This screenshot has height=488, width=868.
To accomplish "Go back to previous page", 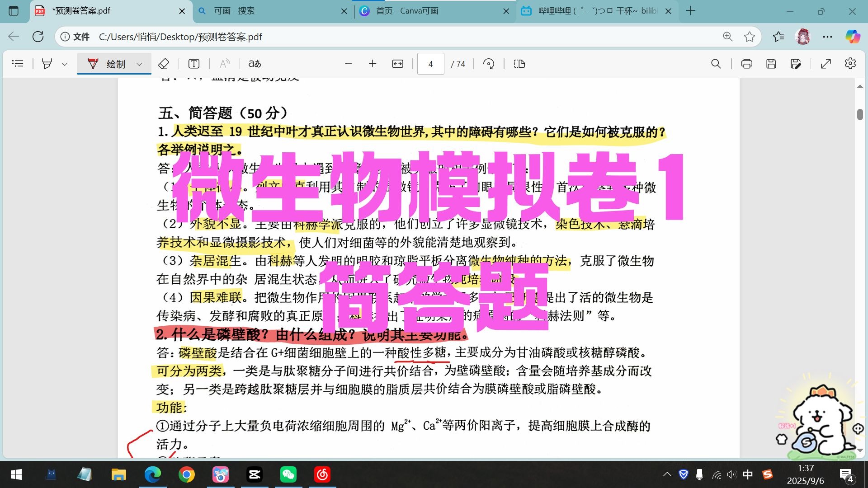I will coord(14,37).
